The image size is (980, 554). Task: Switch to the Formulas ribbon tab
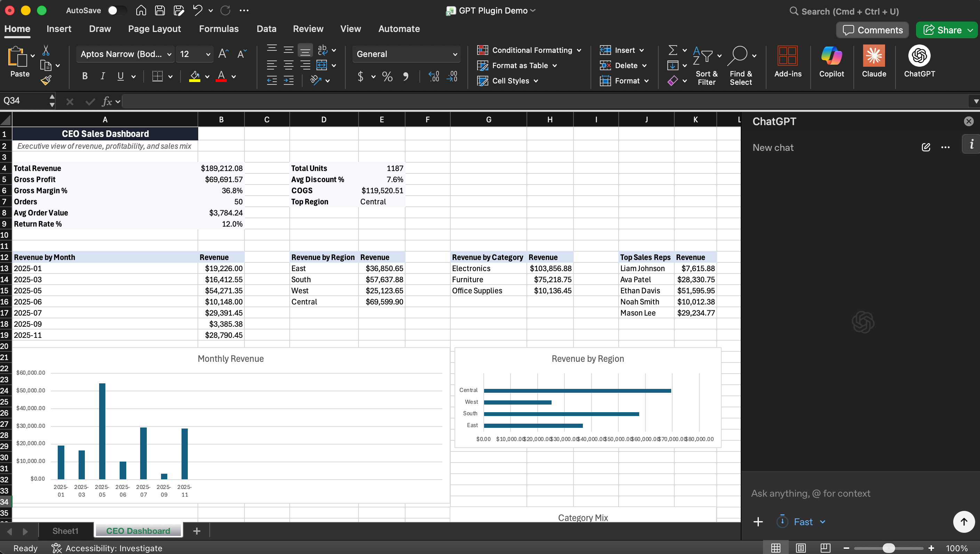click(x=219, y=28)
